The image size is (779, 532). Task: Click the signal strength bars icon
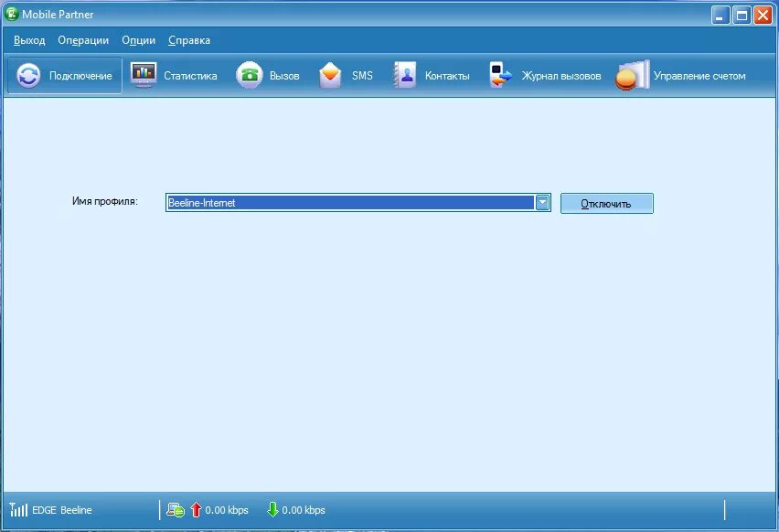(x=18, y=510)
